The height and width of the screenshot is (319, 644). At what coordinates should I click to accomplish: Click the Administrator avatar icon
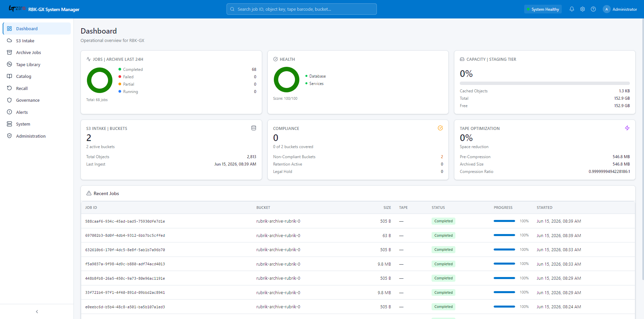[606, 9]
